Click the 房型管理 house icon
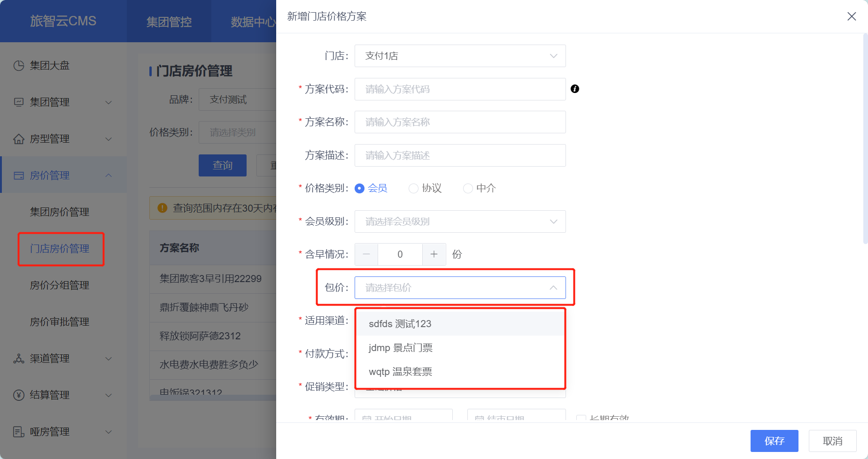868x459 pixels. (x=19, y=139)
